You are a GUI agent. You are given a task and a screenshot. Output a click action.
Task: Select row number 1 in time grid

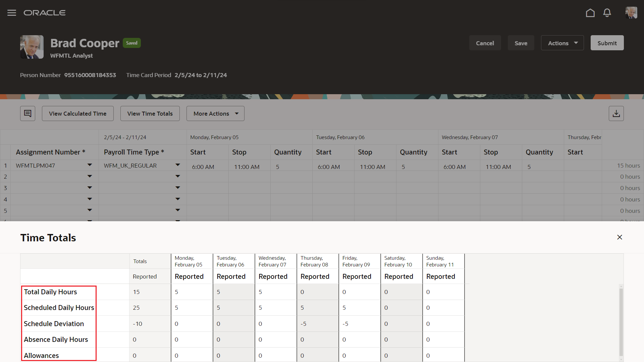(x=5, y=166)
